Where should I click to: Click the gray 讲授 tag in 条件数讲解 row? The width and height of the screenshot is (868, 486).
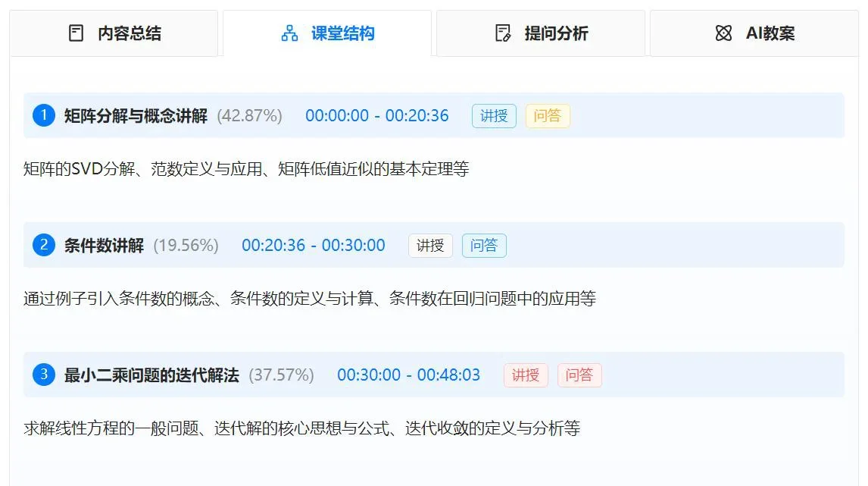point(430,246)
